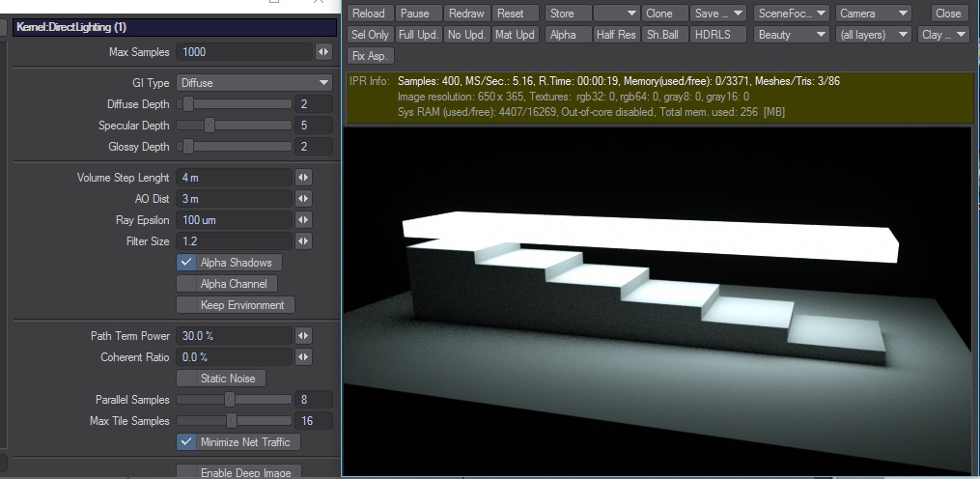Click the Glossy Depth slider
980x479 pixels.
pyautogui.click(x=235, y=147)
